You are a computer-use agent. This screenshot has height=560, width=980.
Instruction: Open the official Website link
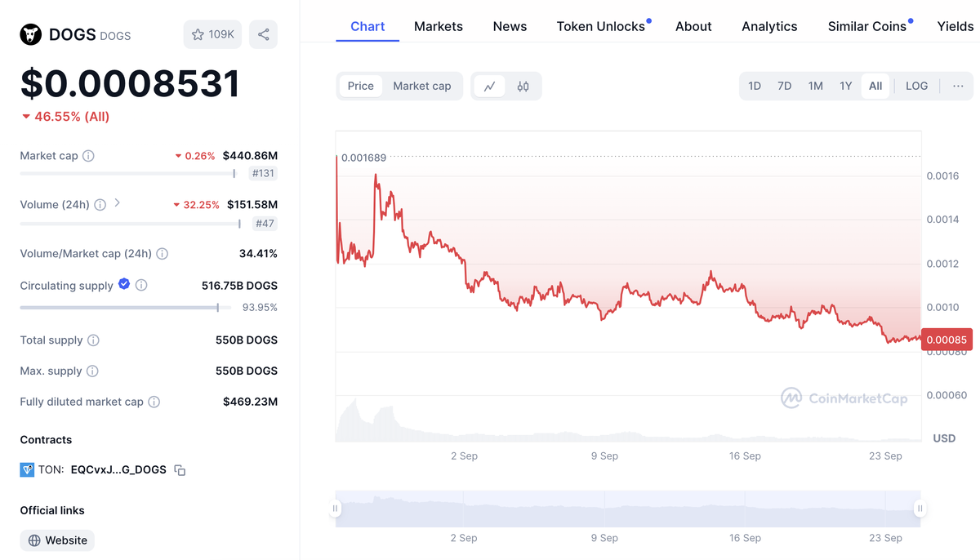pyautogui.click(x=57, y=540)
